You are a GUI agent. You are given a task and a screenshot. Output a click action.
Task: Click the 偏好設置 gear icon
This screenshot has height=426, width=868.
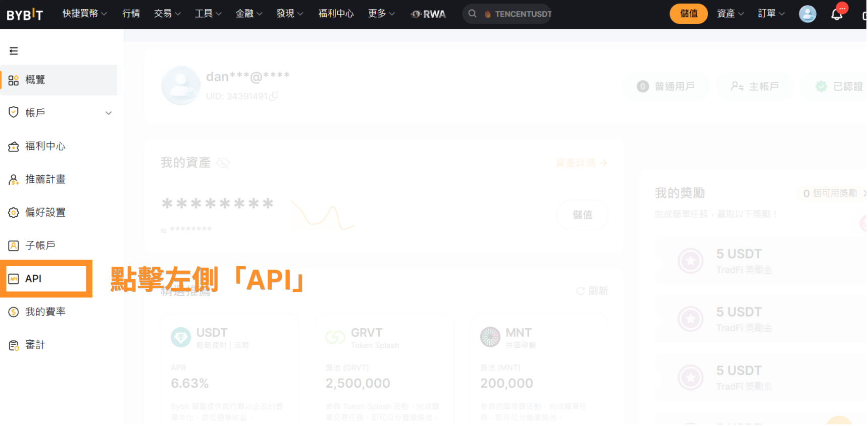coord(14,213)
